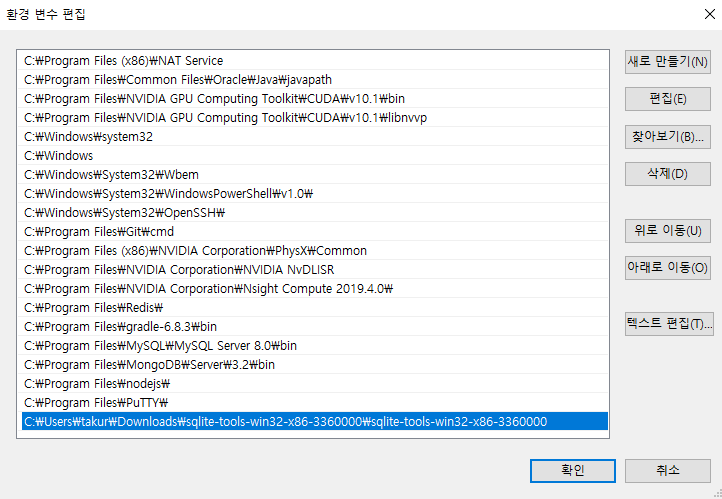Select the PuTTY path entry

pyautogui.click(x=314, y=402)
